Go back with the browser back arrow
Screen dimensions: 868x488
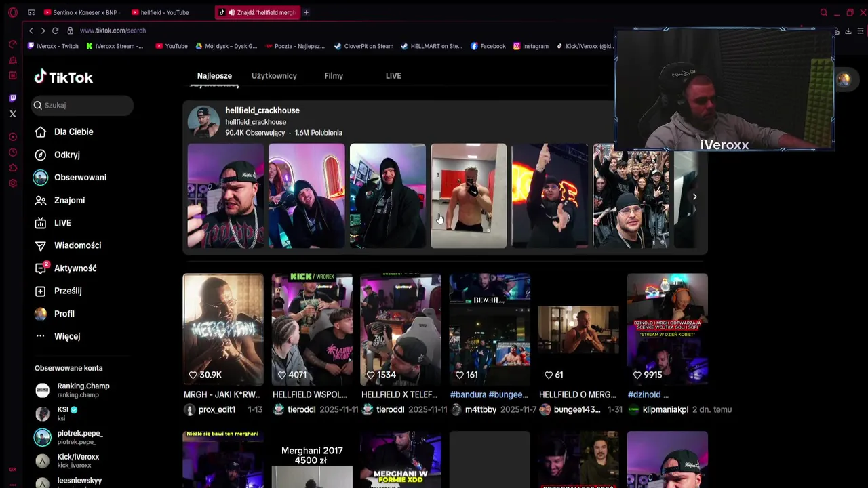tap(31, 30)
